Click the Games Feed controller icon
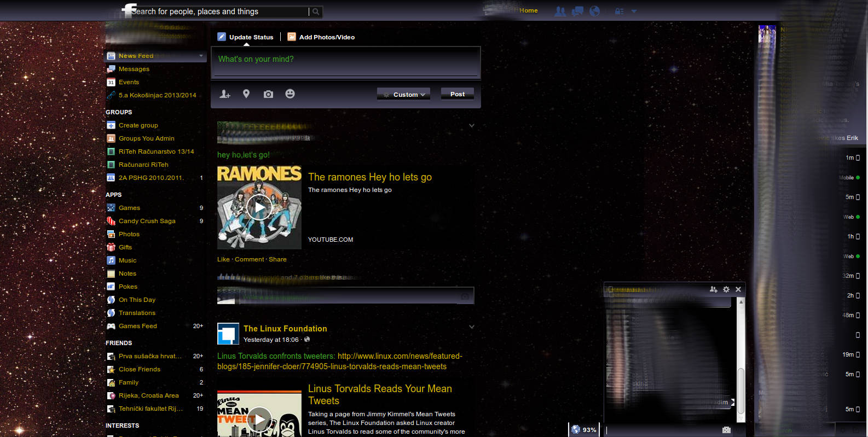This screenshot has height=437, width=868. tap(111, 326)
